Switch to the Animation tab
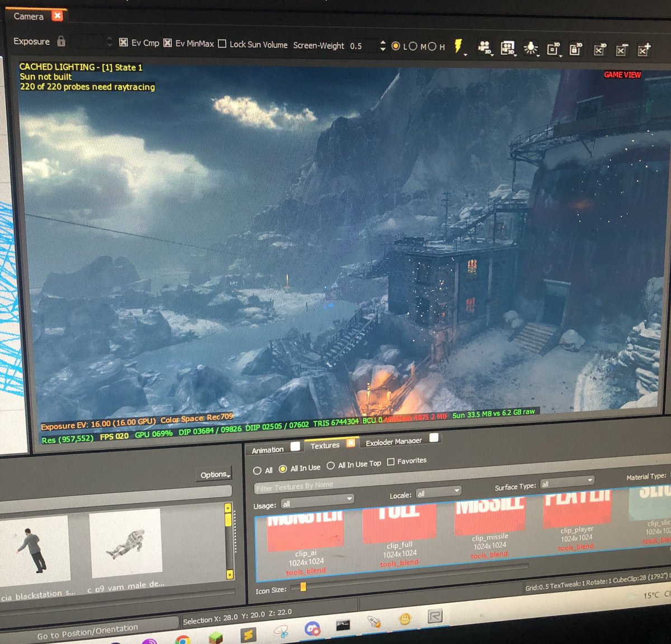The width and height of the screenshot is (671, 644). tap(267, 449)
